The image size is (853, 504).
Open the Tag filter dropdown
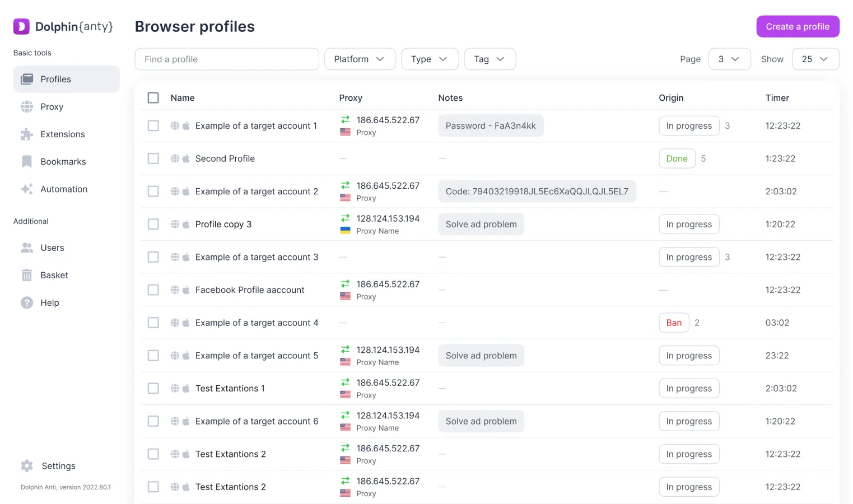tap(490, 59)
